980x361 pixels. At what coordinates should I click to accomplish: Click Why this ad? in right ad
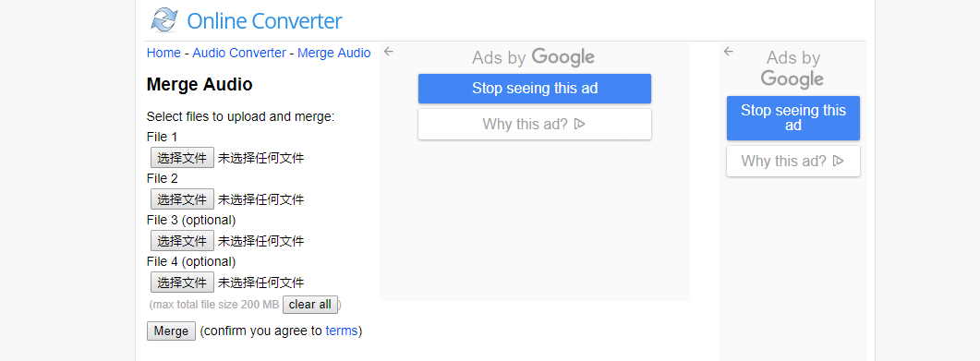click(x=793, y=162)
